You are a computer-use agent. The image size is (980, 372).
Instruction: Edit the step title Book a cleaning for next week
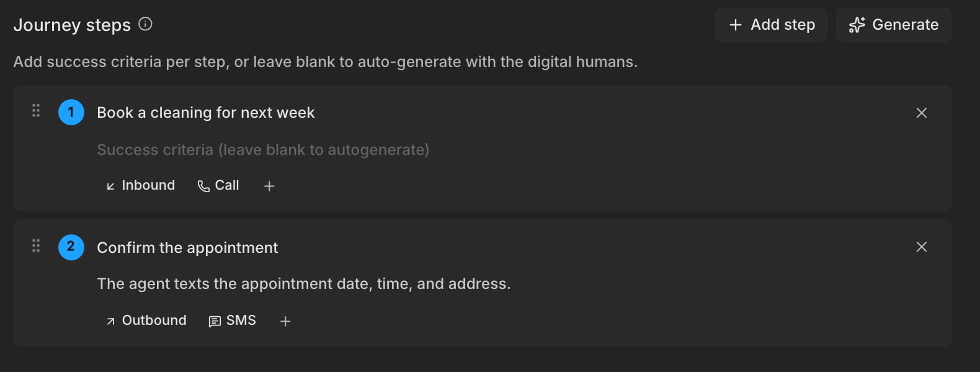pyautogui.click(x=206, y=113)
